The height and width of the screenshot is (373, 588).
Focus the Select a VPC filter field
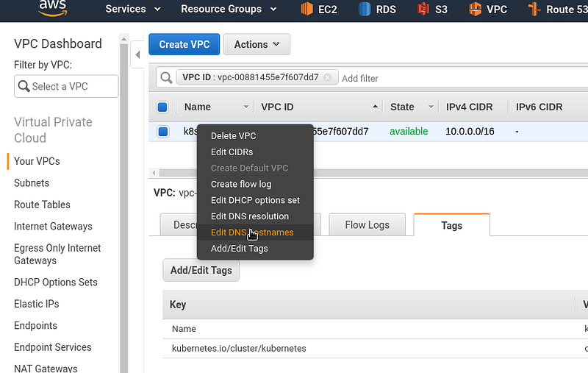point(66,86)
